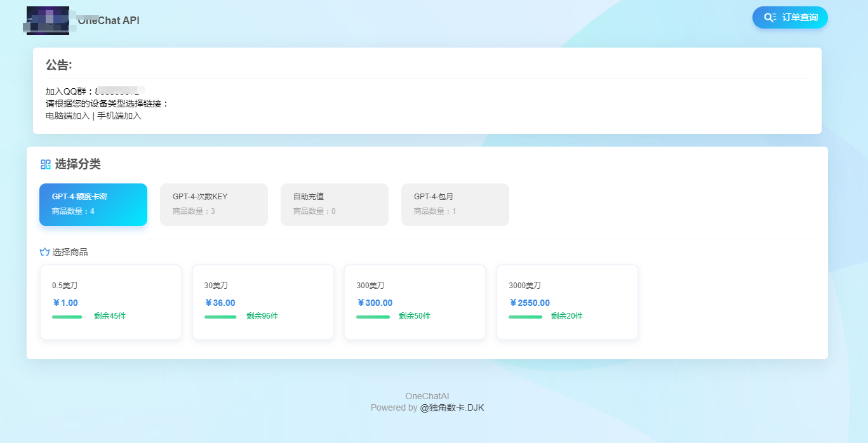Click the 请根据您的设备类型选择链接 text
Screen dimensions: 868x443
coord(107,103)
